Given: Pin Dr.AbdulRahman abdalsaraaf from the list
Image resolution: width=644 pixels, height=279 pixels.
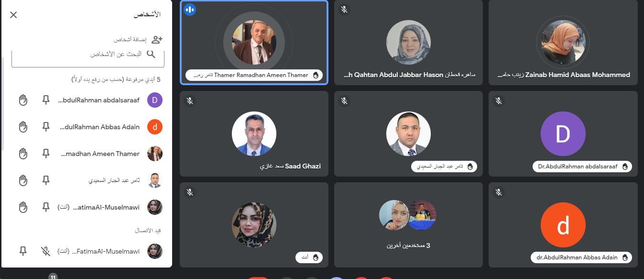Looking at the screenshot, I should point(46,100).
